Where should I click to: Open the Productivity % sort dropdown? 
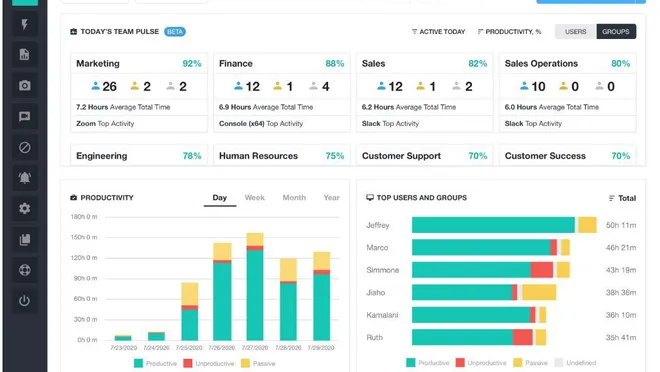click(x=509, y=32)
